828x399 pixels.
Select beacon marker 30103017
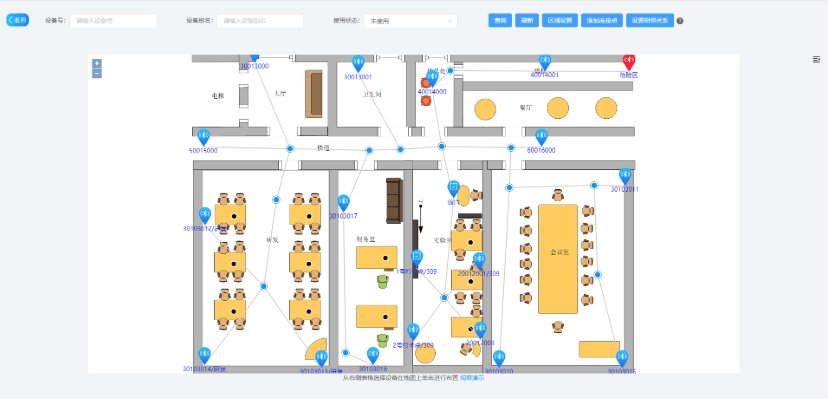click(343, 203)
